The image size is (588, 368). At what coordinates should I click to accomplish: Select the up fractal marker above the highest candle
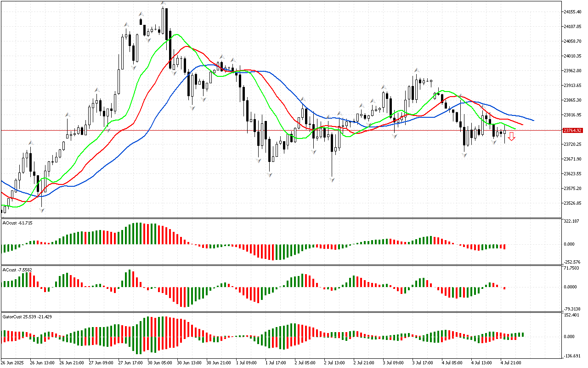[163, 3]
